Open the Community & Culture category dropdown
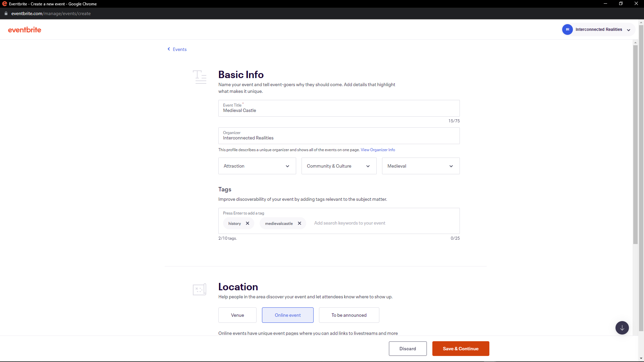The height and width of the screenshot is (362, 644). (339, 166)
